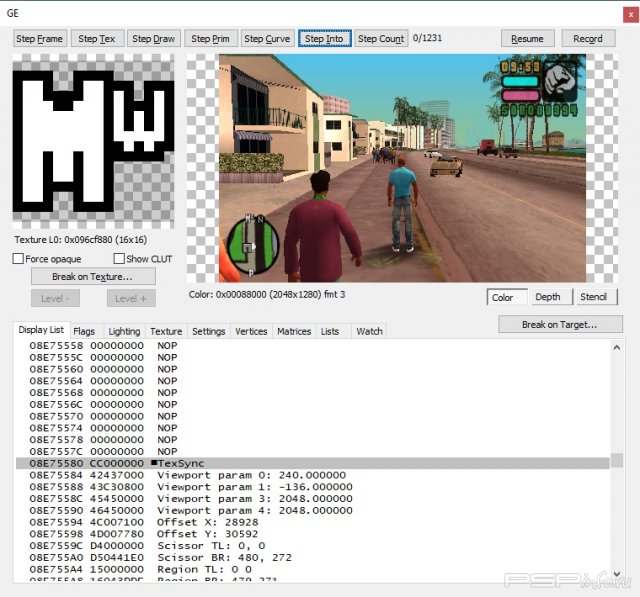Select the Depth buffer view
This screenshot has height=597, width=640.
tap(547, 297)
